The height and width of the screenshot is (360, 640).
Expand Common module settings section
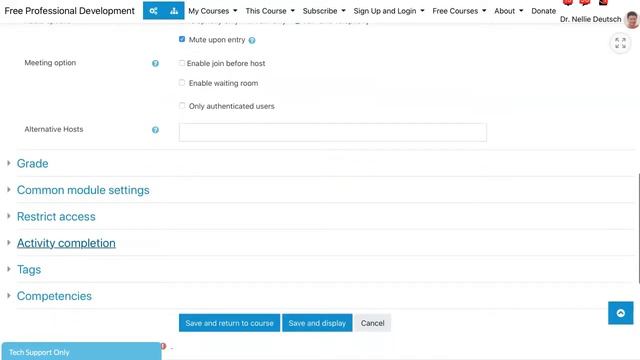[83, 190]
